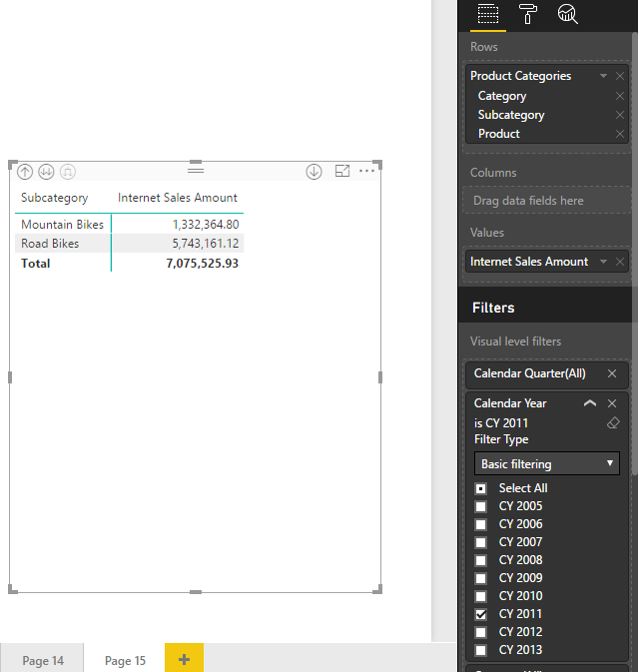The width and height of the screenshot is (638, 672).
Task: Add a new page with plus button
Action: click(185, 659)
